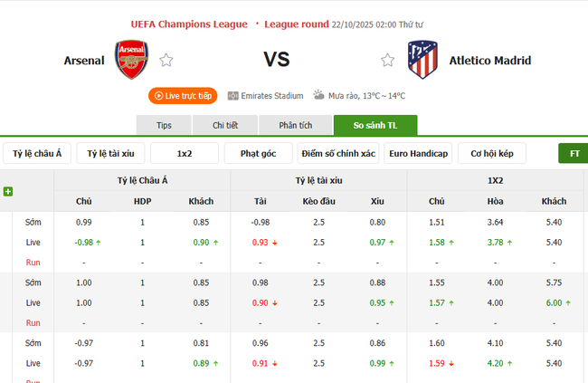This screenshot has width=588, height=383.
Task: Click the green FT button
Action: 574,154
